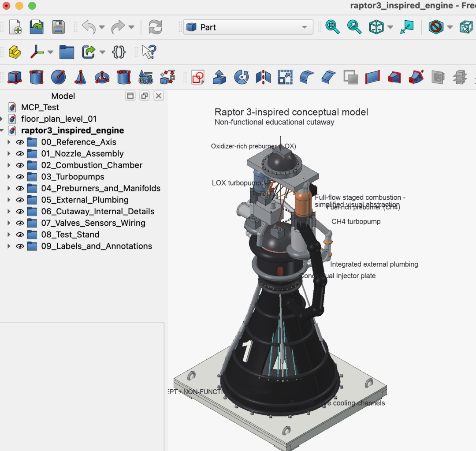Open the Part workbench dropdown
Image resolution: width=476 pixels, height=451 pixels.
248,27
